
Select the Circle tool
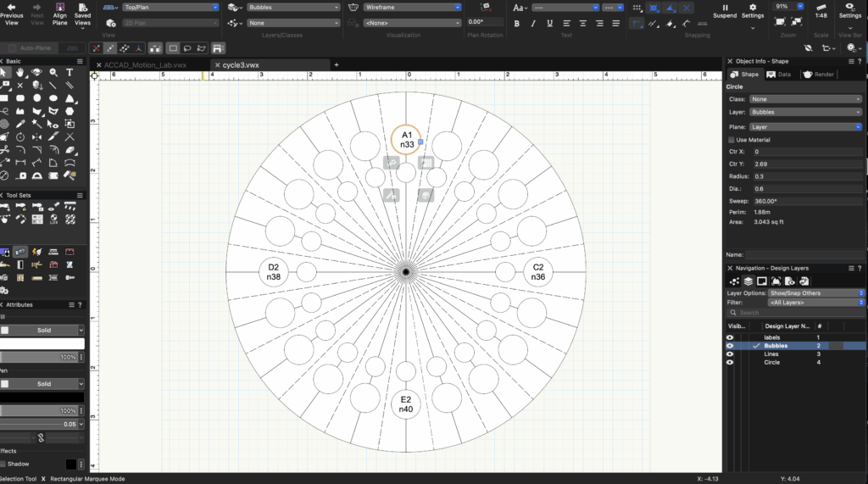click(36, 98)
